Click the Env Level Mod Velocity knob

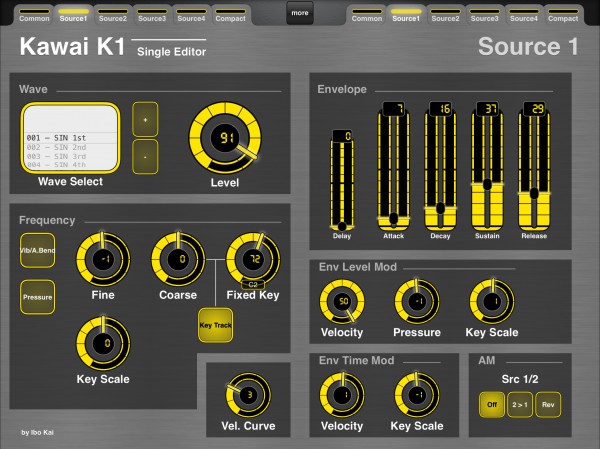click(x=342, y=302)
